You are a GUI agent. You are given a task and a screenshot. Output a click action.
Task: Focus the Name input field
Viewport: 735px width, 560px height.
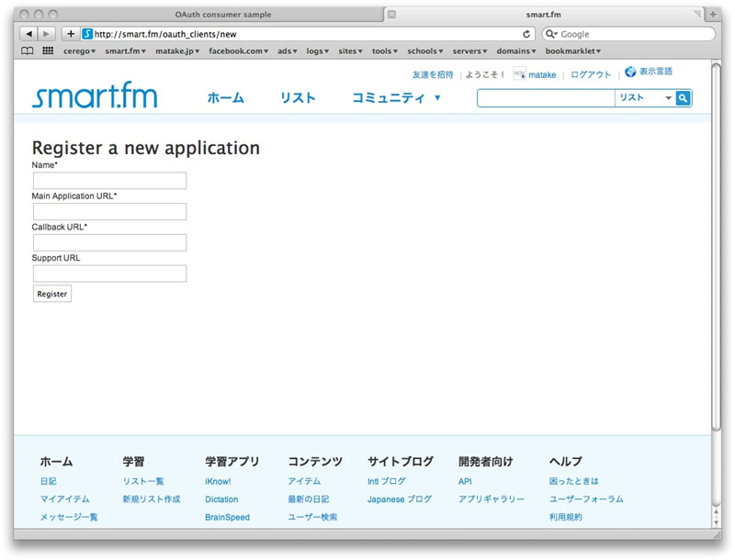point(109,181)
